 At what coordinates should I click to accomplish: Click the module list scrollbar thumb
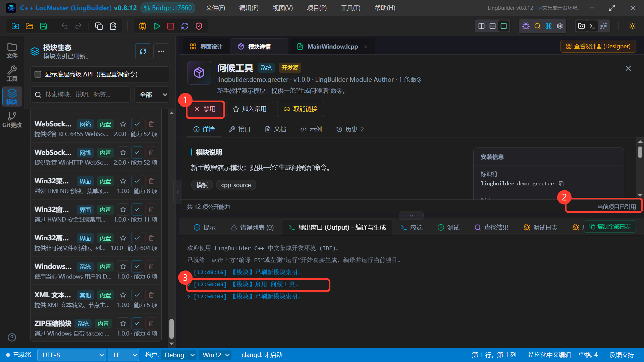(171, 329)
